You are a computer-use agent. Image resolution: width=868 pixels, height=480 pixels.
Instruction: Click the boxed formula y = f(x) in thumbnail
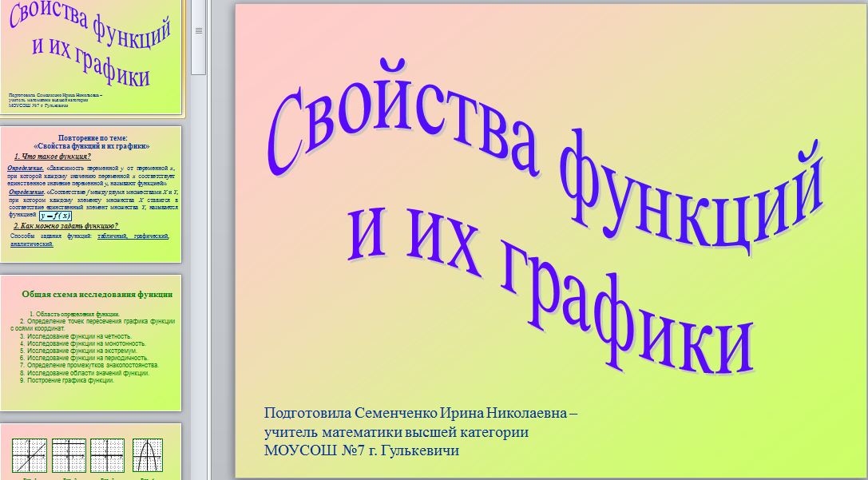pos(55,216)
